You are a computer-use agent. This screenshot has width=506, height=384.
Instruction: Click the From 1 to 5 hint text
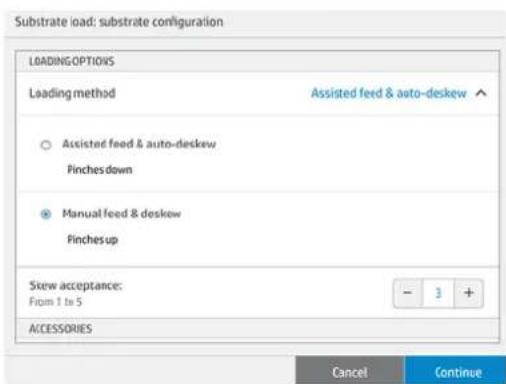[x=55, y=302]
